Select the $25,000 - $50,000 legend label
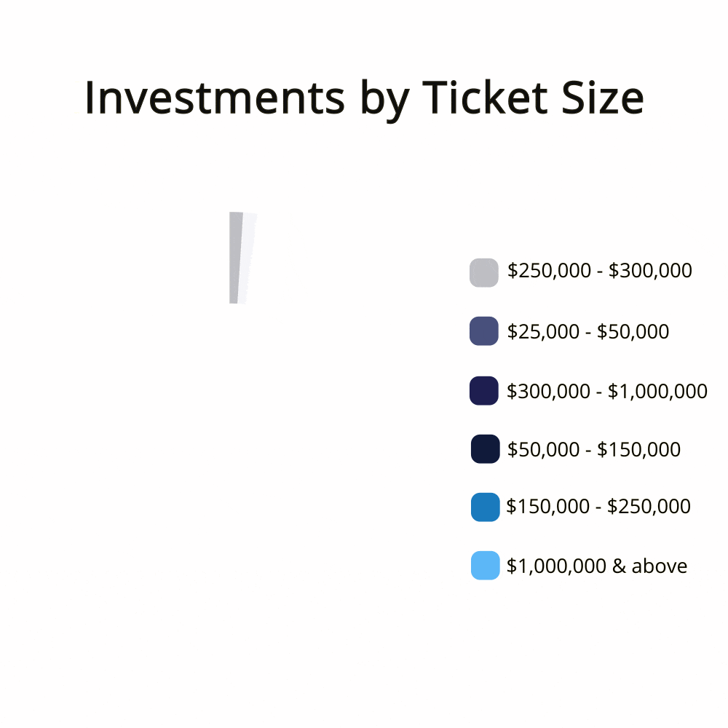Image resolution: width=728 pixels, height=728 pixels. (x=587, y=332)
